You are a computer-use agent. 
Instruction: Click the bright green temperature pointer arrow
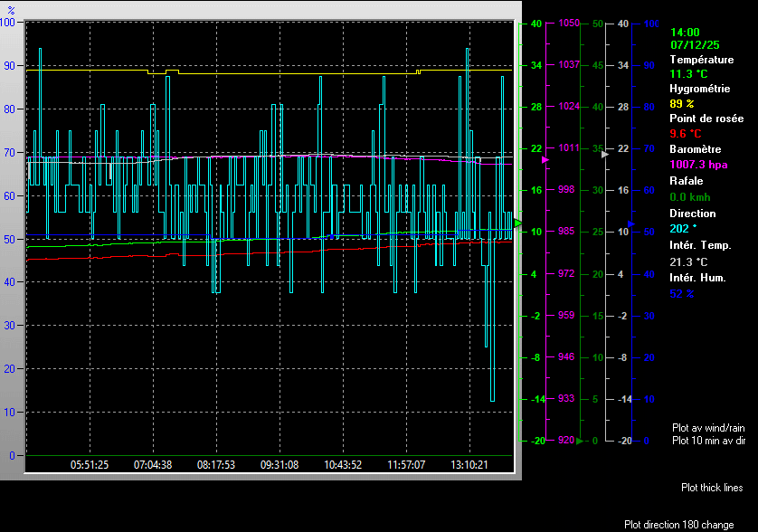pyautogui.click(x=518, y=223)
